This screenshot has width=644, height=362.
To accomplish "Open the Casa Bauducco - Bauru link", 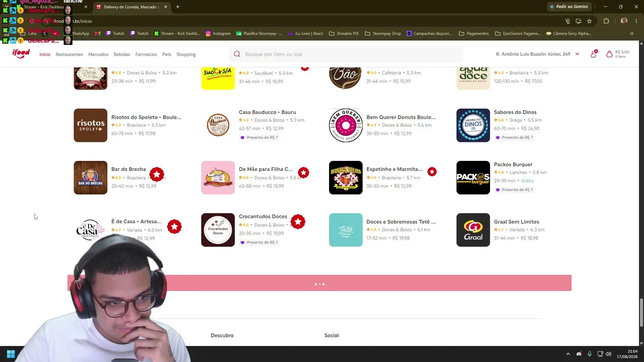I will tap(267, 112).
